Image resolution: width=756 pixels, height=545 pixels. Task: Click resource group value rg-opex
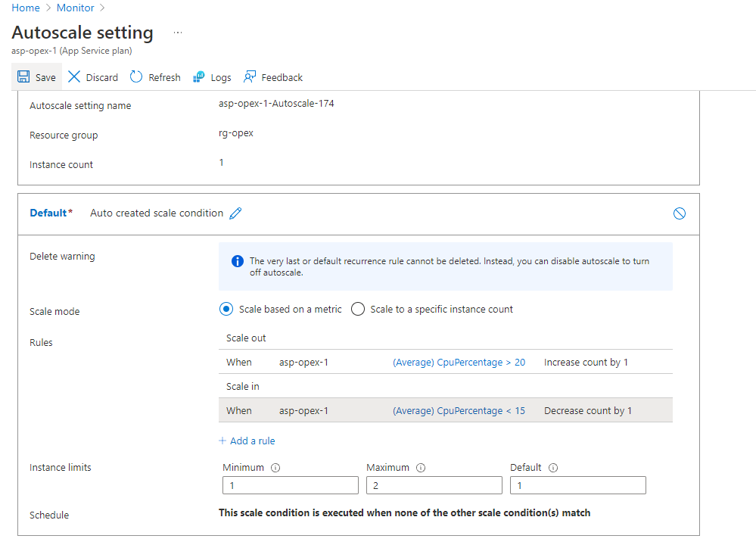coord(236,133)
